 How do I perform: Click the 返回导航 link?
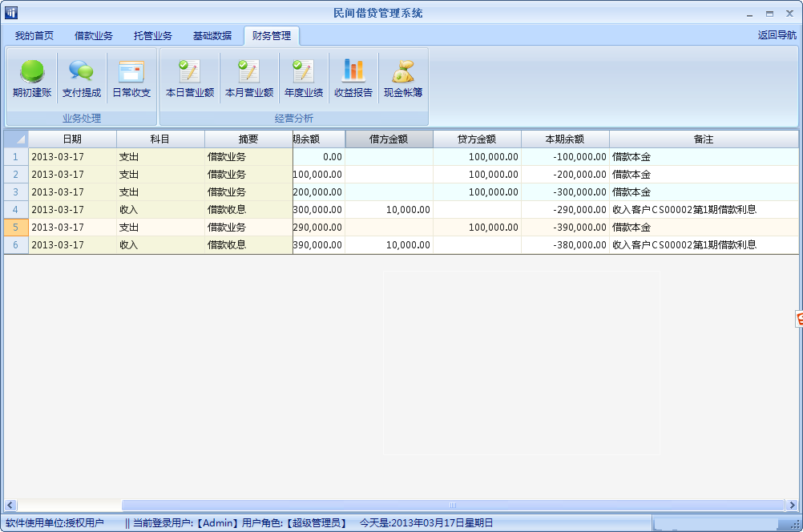point(777,35)
